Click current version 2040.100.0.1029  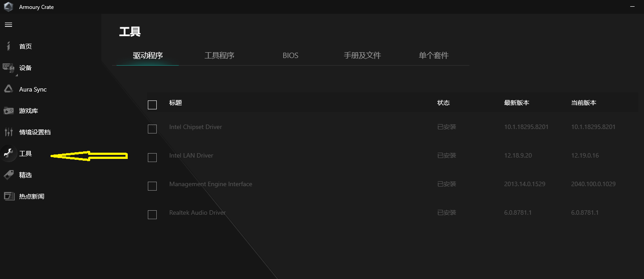click(x=594, y=184)
